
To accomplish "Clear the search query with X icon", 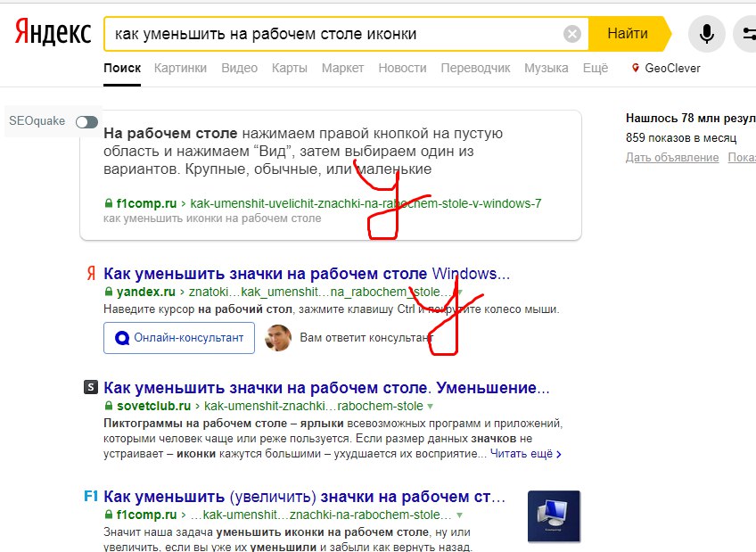I will click(571, 34).
